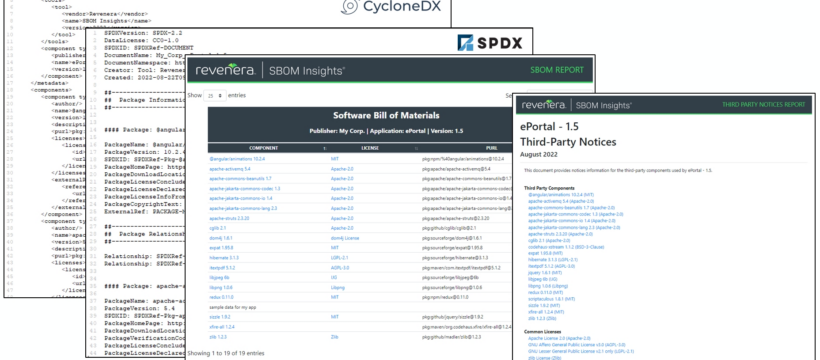Click the dom4j License link
The width and height of the screenshot is (820, 360).
click(344, 238)
